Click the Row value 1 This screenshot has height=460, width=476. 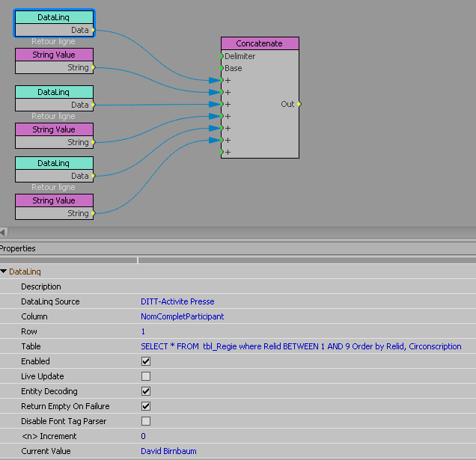[x=143, y=331]
